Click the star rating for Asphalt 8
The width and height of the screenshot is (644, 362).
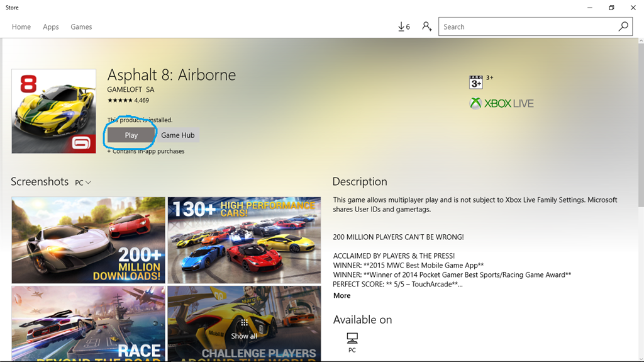pos(120,100)
